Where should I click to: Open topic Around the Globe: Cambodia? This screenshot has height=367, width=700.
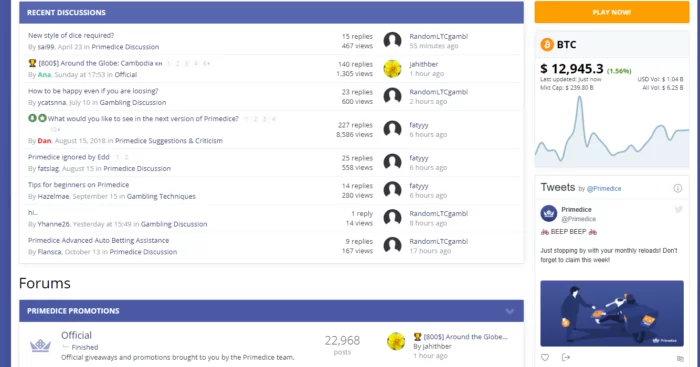(100, 63)
